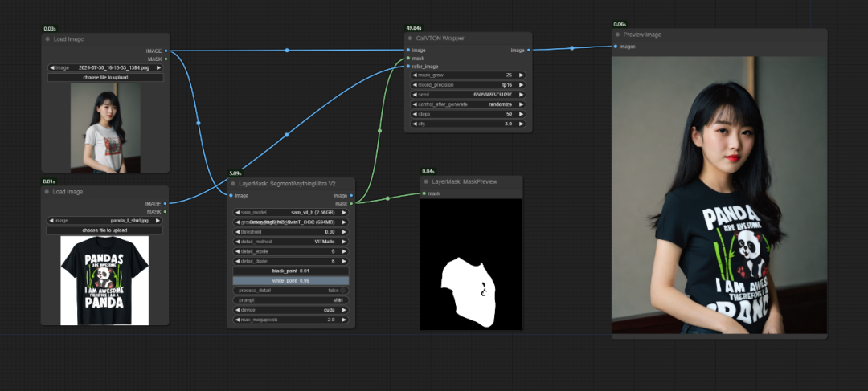
Task: Click the mask input socket on MaskPreview node
Action: point(424,193)
